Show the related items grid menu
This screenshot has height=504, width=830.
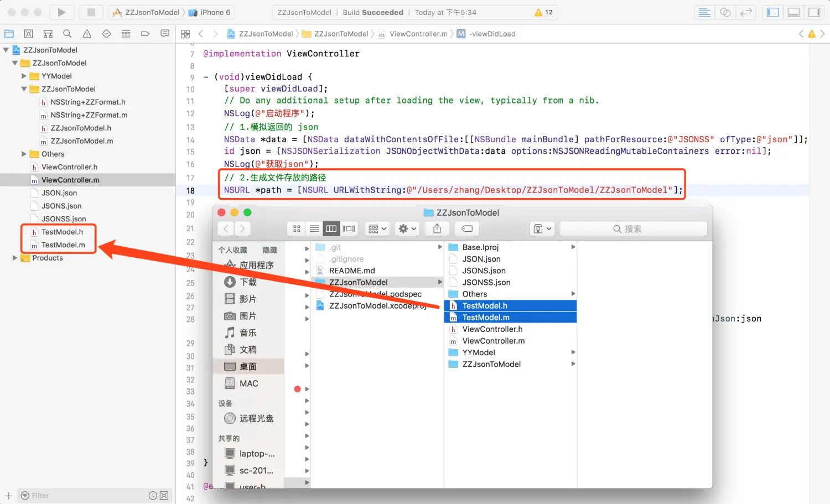coord(185,34)
